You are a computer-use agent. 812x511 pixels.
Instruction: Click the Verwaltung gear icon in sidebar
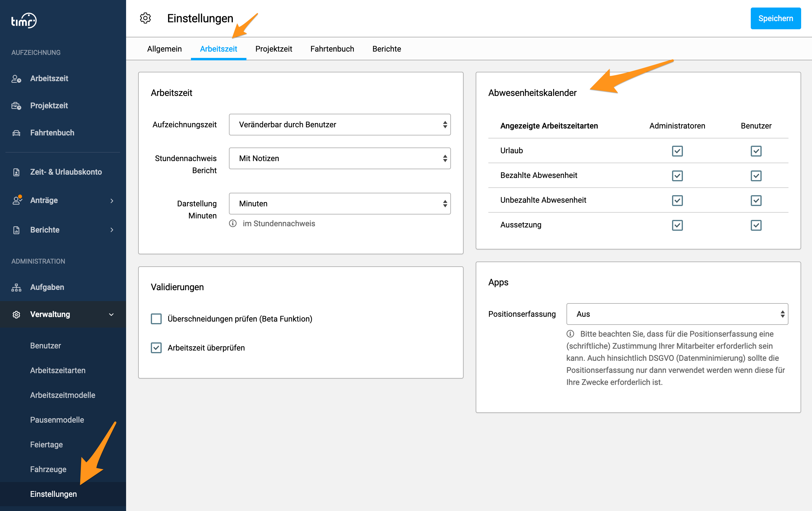[x=16, y=314]
